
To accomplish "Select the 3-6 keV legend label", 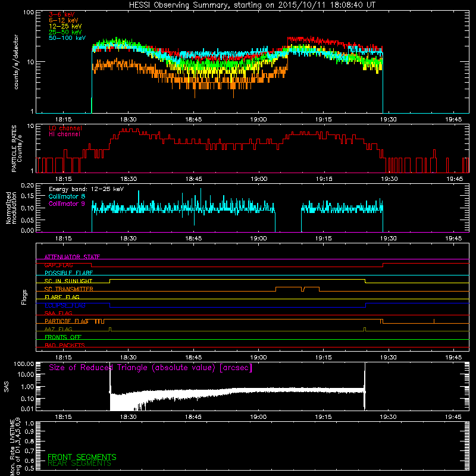I will click(x=62, y=14).
